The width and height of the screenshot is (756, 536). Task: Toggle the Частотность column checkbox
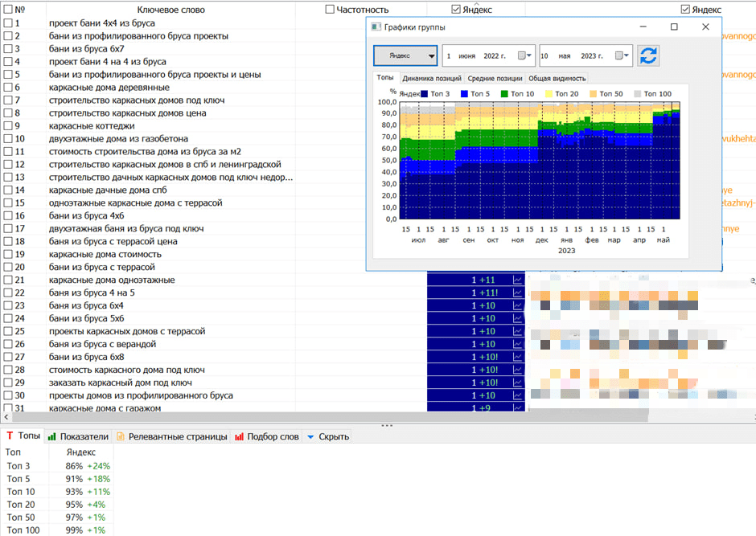coord(330,10)
